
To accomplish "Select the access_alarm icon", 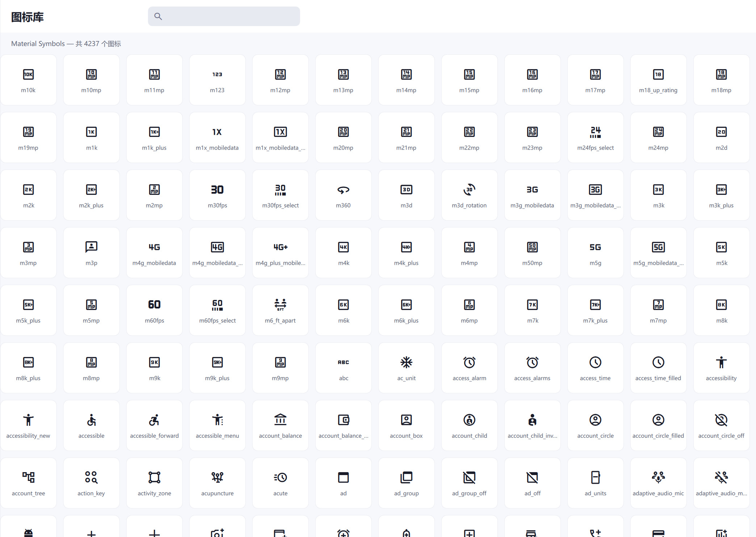I will (469, 368).
